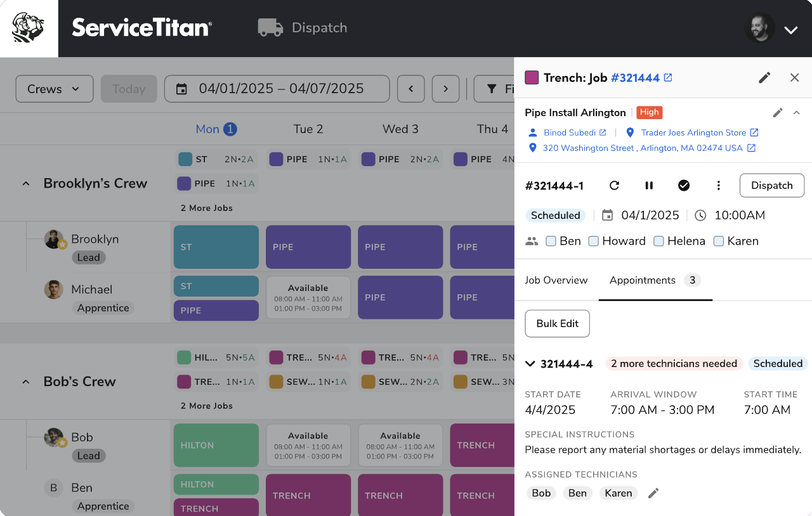Open Bob's HILTON job block on Monday
The height and width of the screenshot is (516, 812).
click(x=216, y=445)
